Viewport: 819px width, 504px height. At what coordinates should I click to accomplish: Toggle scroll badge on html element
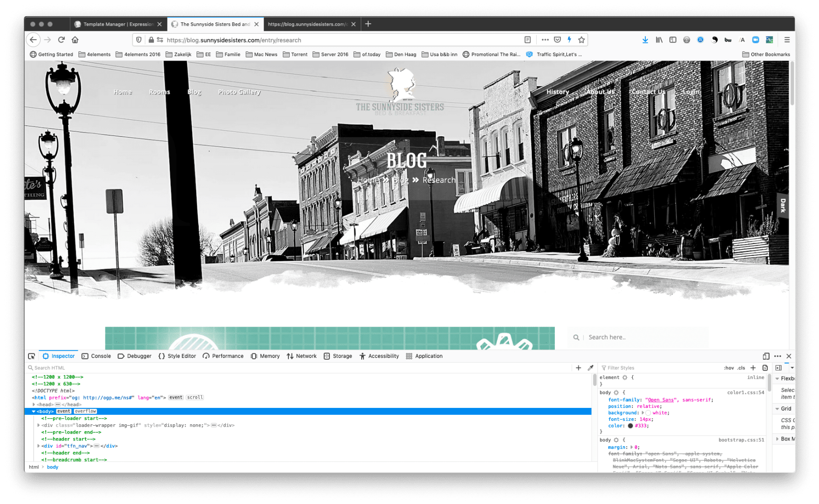click(x=195, y=398)
